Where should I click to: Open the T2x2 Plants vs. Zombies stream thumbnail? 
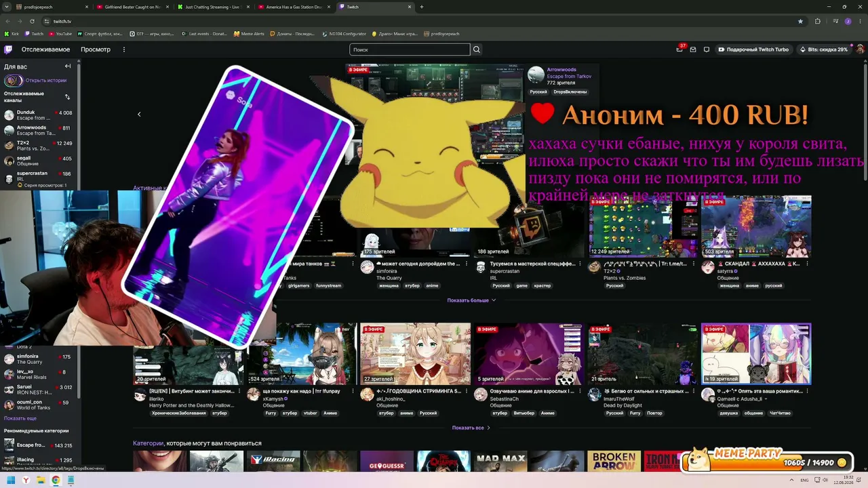(x=642, y=227)
